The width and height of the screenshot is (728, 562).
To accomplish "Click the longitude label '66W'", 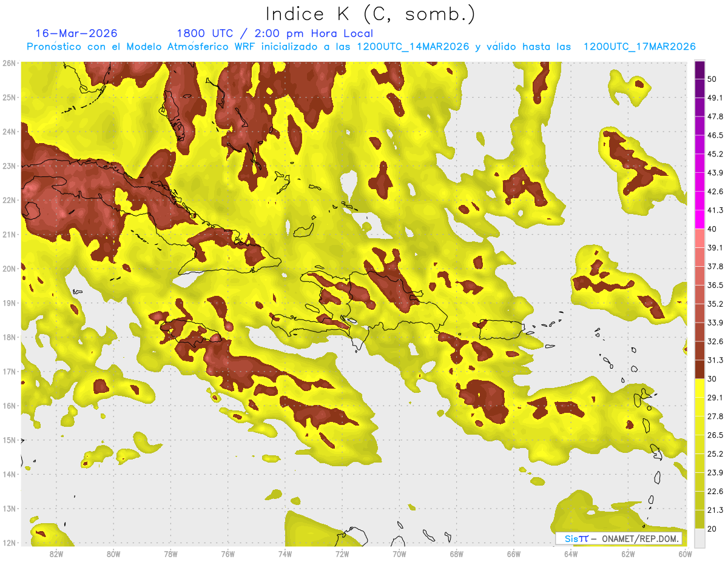I will click(513, 554).
